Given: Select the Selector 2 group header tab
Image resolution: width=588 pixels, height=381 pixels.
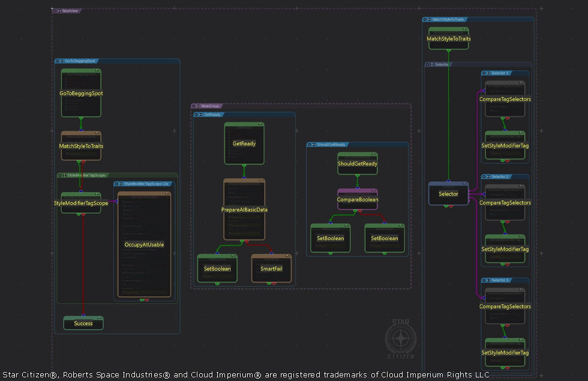Looking at the screenshot, I should tap(497, 176).
